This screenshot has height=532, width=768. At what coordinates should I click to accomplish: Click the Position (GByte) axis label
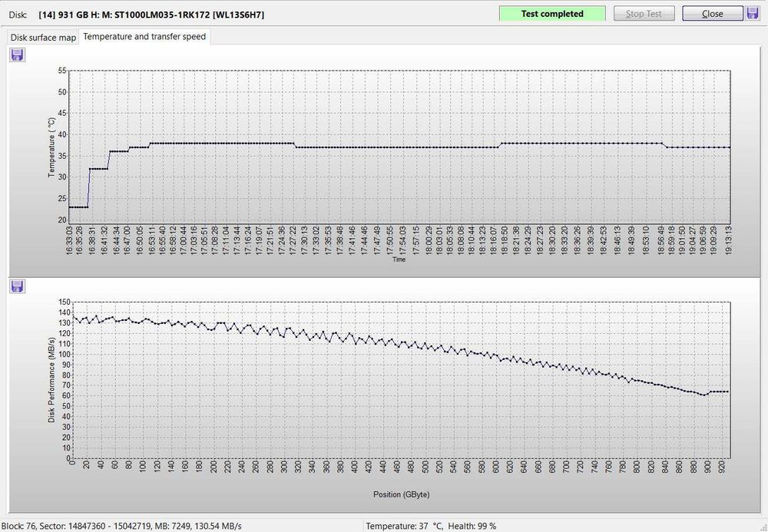401,494
